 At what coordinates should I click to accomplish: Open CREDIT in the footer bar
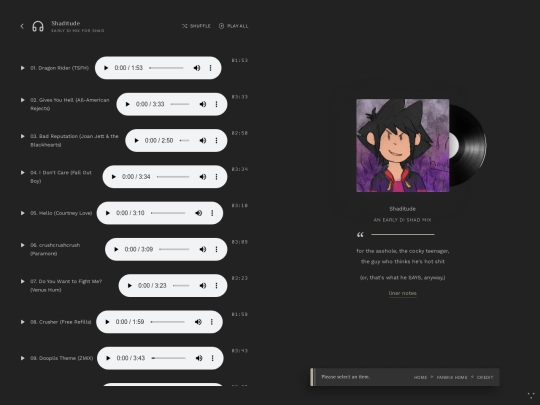click(x=485, y=377)
